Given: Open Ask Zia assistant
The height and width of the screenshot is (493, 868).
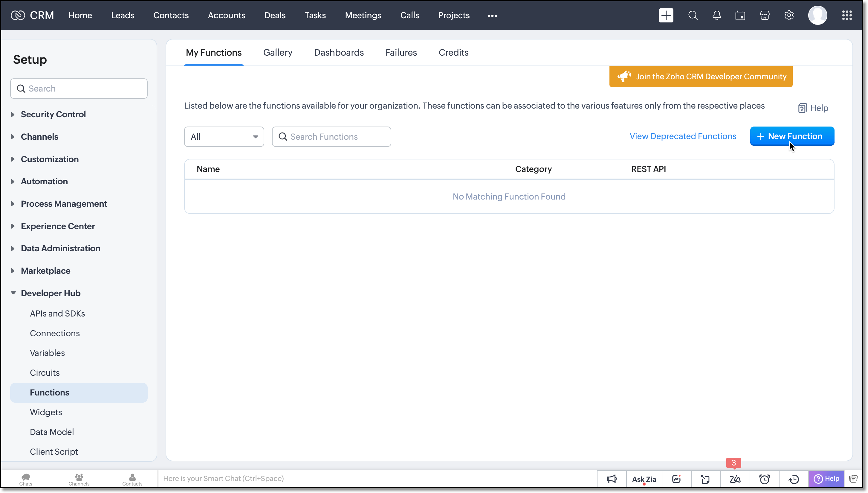Looking at the screenshot, I should coord(644,479).
